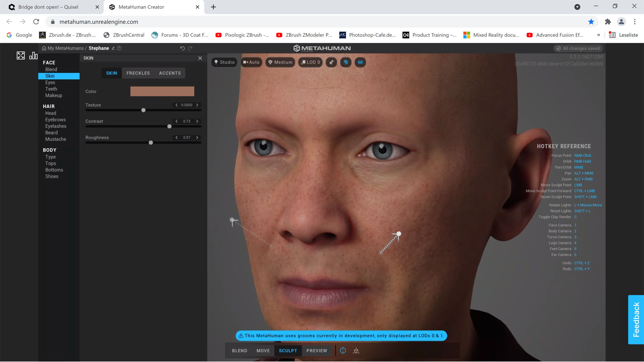Image resolution: width=644 pixels, height=362 pixels.
Task: Click right cheek sculpt point marker
Action: [232, 220]
